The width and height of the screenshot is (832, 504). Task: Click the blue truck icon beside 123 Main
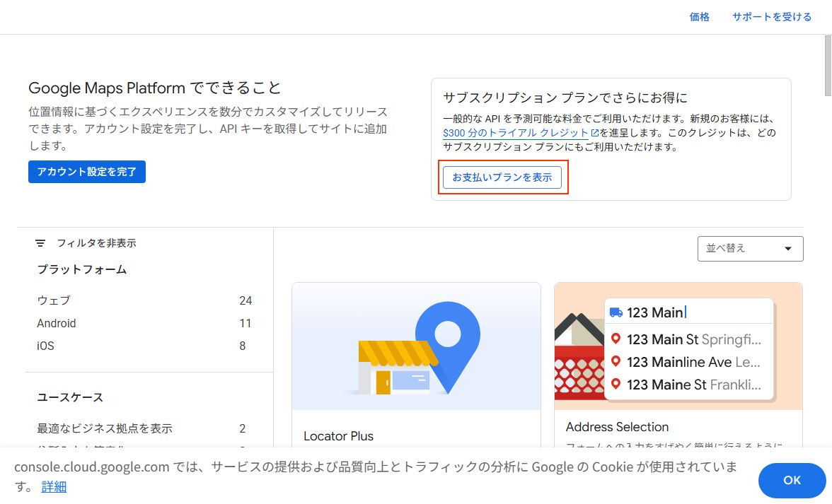pos(616,312)
